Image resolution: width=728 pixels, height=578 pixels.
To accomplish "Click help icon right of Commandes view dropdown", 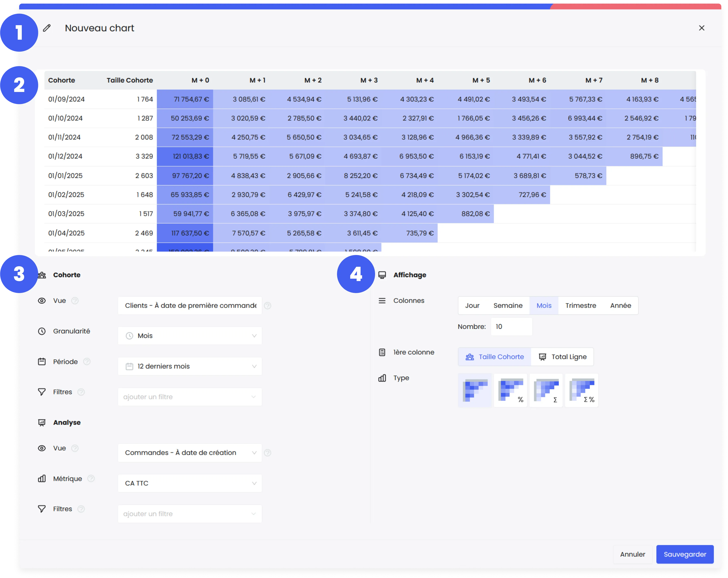I will click(267, 453).
